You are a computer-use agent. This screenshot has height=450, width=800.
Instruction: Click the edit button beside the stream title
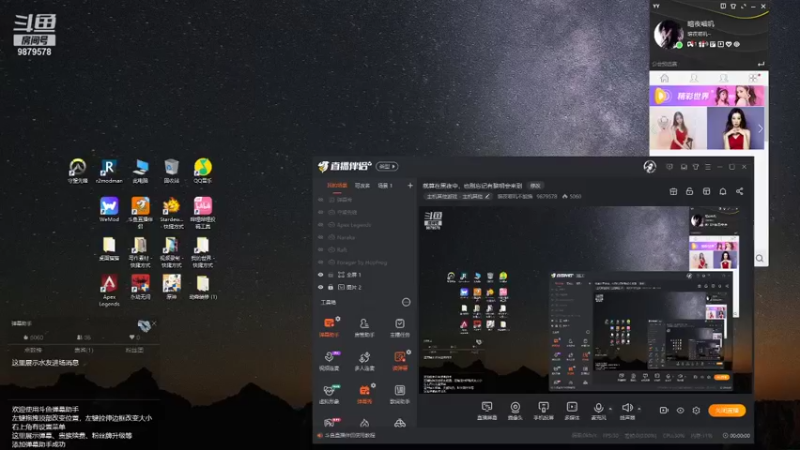[535, 186]
